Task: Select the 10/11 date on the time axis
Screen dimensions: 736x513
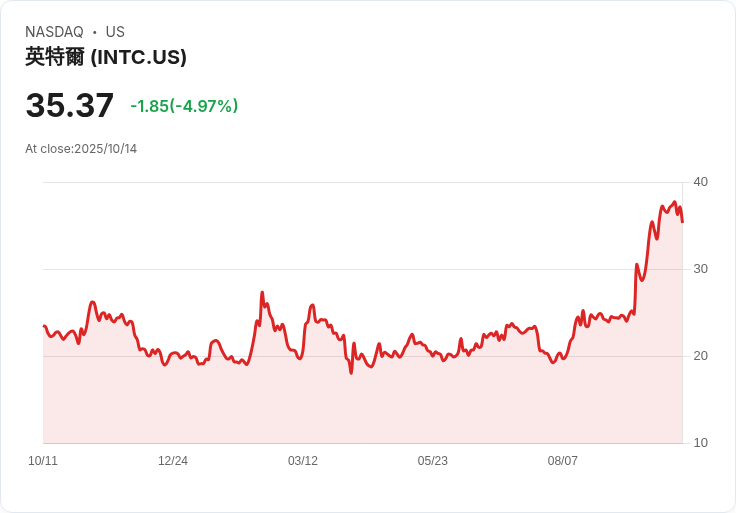Action: 43,461
